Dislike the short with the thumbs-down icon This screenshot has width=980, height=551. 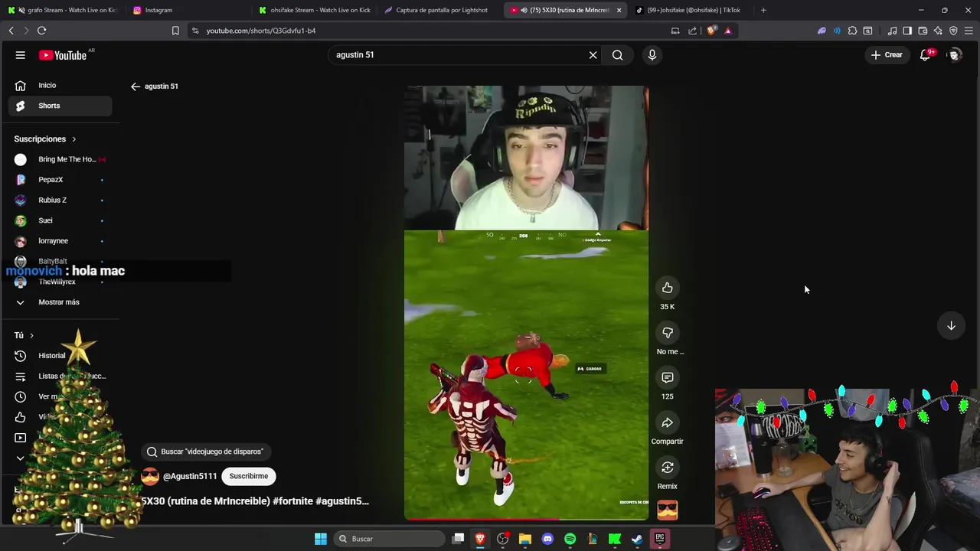coord(668,333)
